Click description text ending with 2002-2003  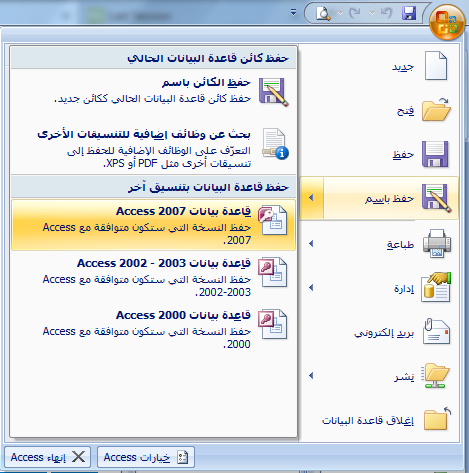tap(146, 286)
